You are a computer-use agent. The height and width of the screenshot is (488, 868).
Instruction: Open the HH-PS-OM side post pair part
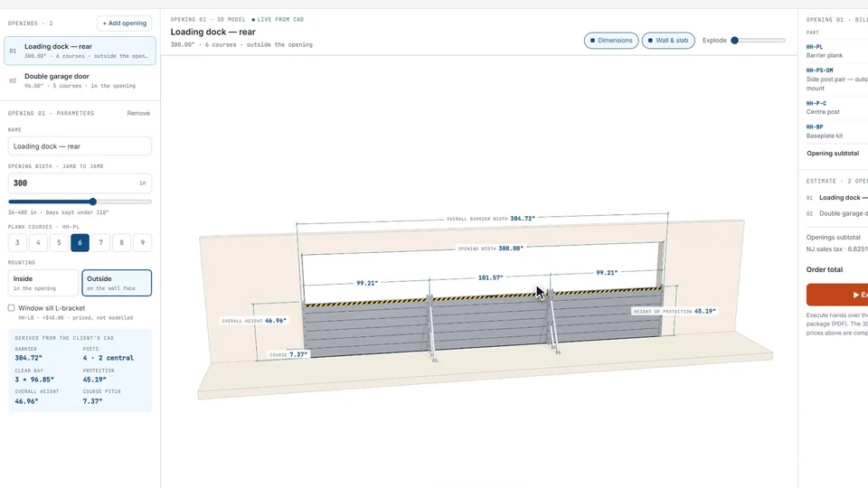pyautogui.click(x=837, y=80)
